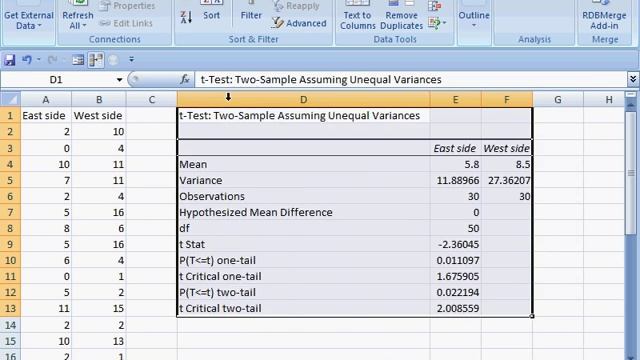Select column D header
Viewport: 640px width, 360px height.
303,100
